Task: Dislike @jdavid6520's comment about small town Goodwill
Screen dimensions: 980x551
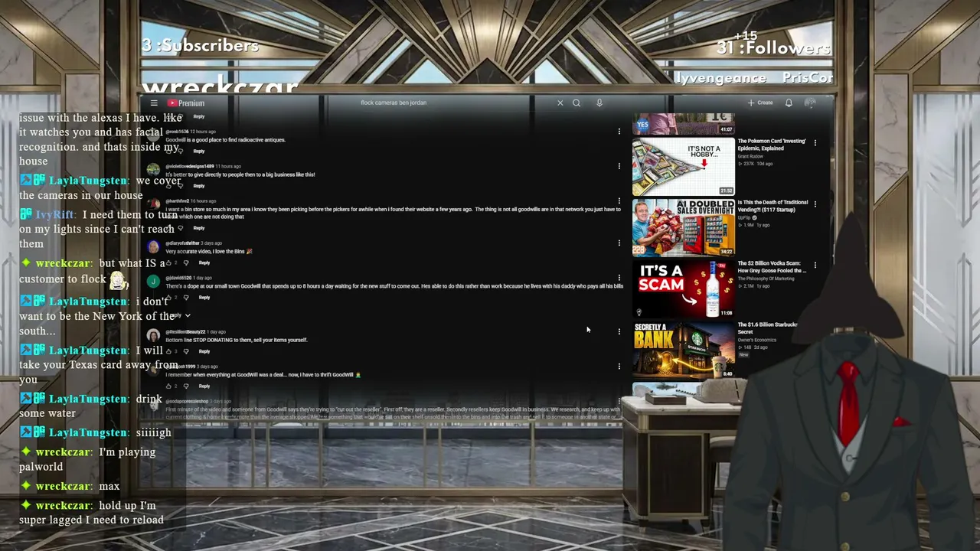Action: 185,297
